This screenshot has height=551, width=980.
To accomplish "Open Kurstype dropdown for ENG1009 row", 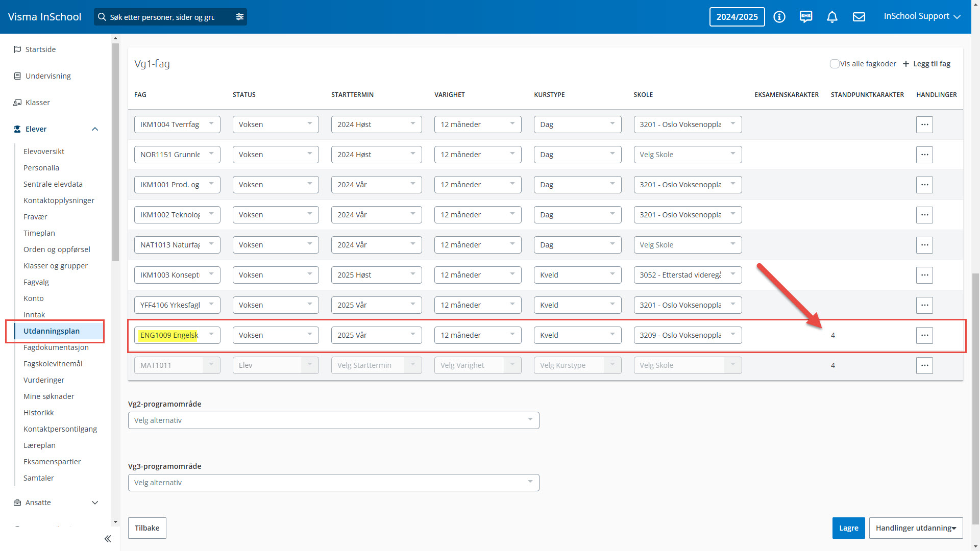I will (x=577, y=335).
